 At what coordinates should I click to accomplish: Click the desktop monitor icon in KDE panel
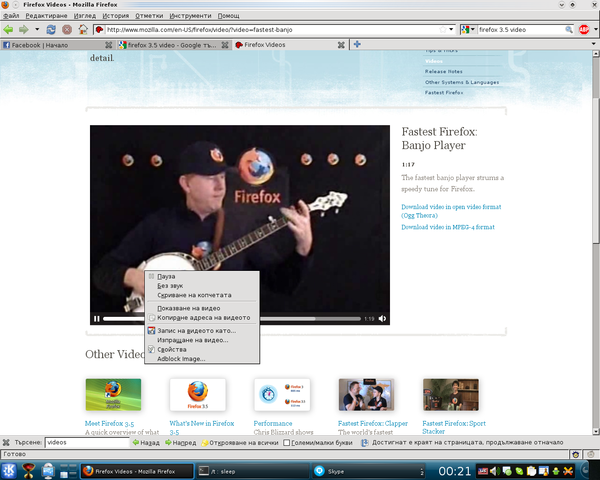pyautogui.click(x=48, y=471)
